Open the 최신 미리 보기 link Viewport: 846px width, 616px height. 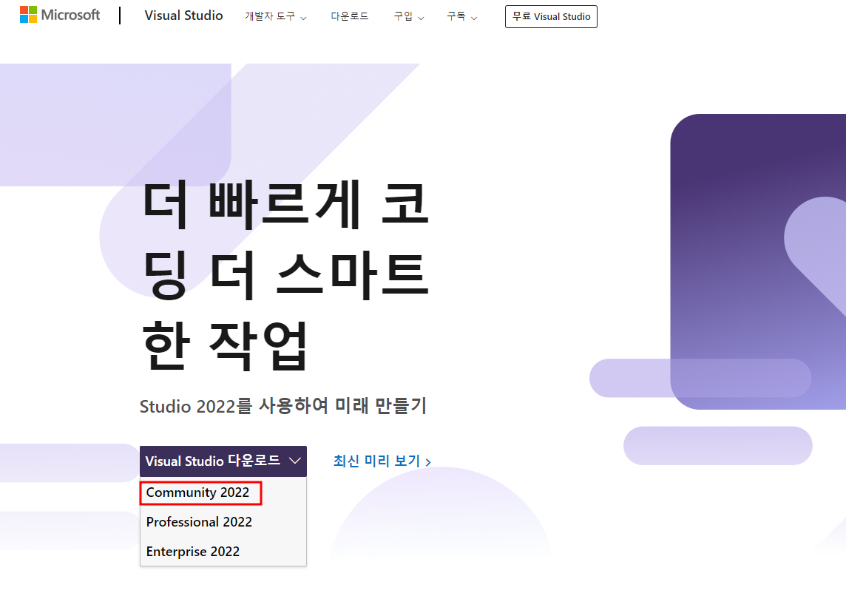point(382,461)
